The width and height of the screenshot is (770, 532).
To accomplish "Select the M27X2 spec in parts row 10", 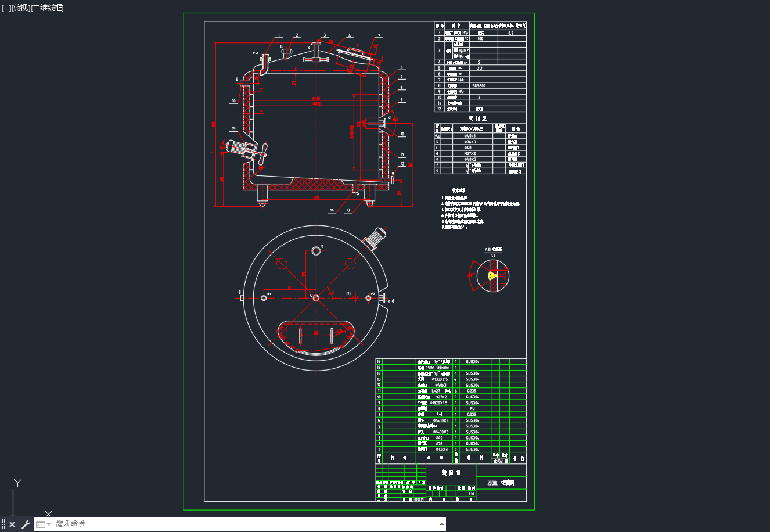I will point(441,397).
